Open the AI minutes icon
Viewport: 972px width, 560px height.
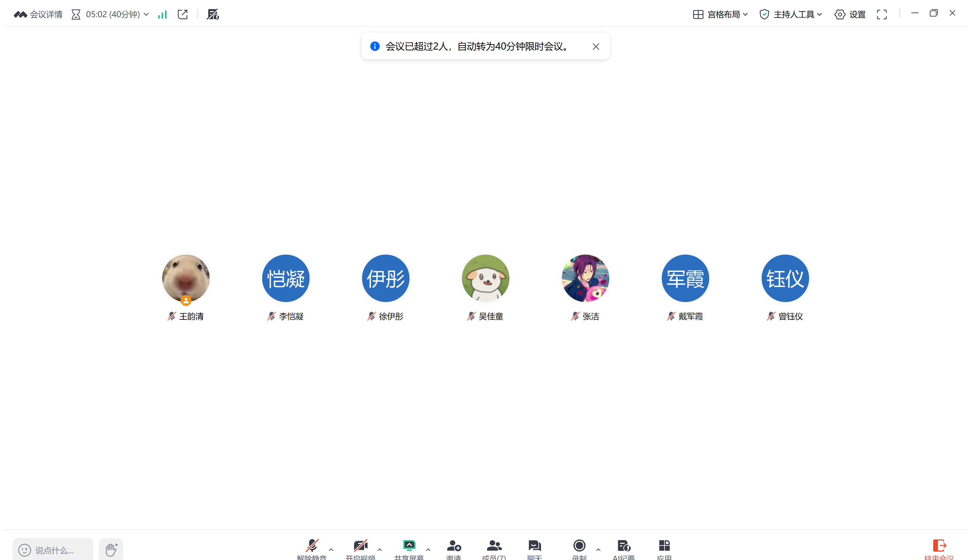coord(623,546)
